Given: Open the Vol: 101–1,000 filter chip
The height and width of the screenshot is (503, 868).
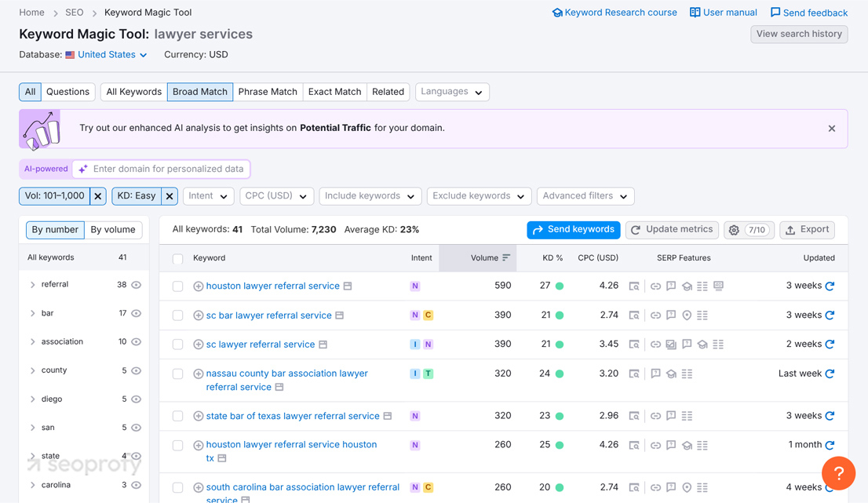Looking at the screenshot, I should pyautogui.click(x=55, y=196).
